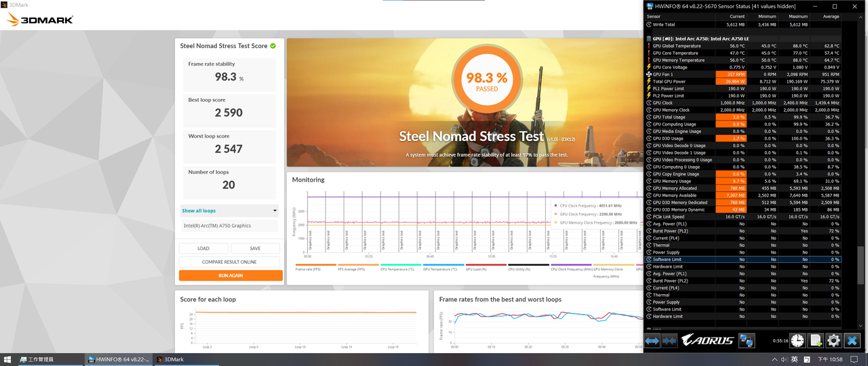Toggle GPU Load (%) legend swatch
The image size is (868, 366).
tap(486, 265)
